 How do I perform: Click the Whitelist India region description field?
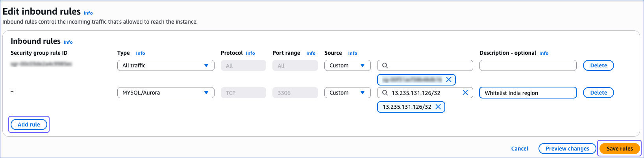point(528,93)
